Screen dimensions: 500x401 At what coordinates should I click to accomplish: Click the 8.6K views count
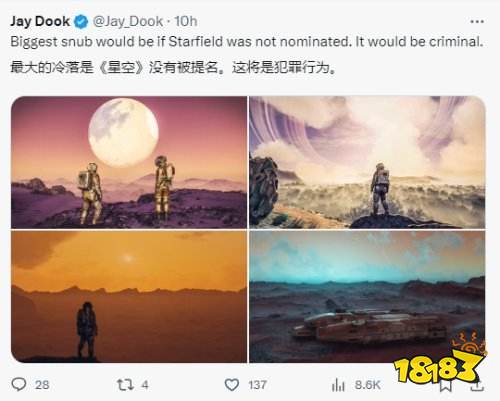click(367, 385)
